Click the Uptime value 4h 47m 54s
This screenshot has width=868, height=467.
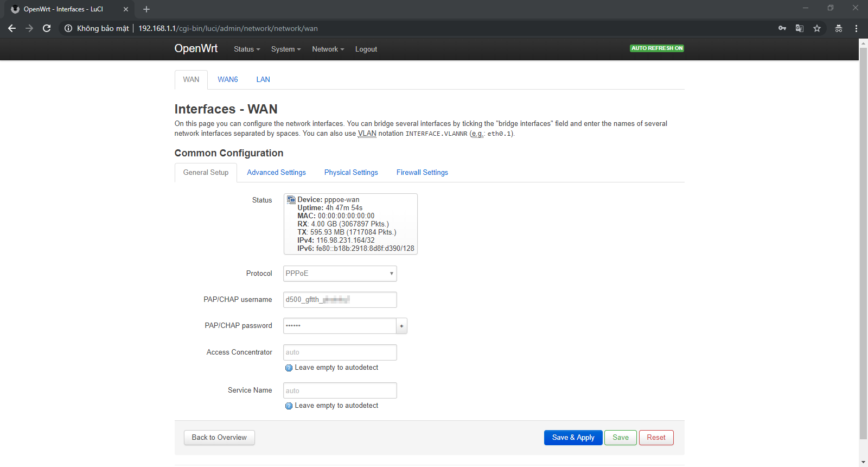[x=344, y=207]
